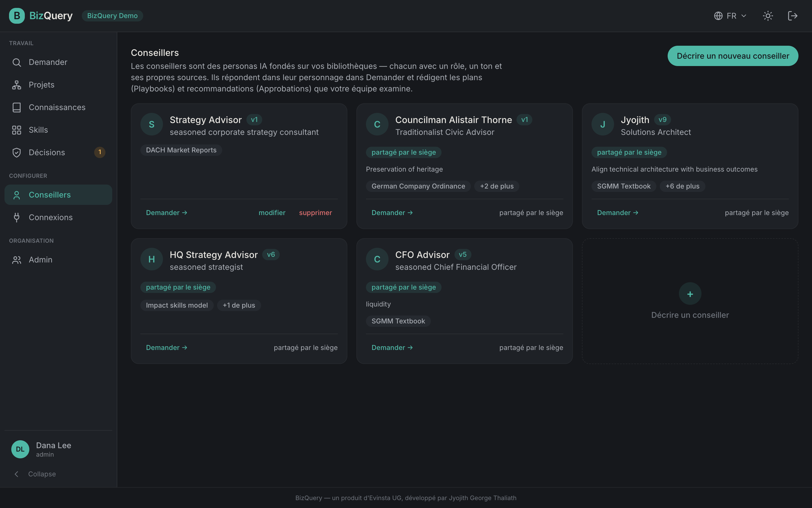Click Demander on HQ Strategy Advisor card
The width and height of the screenshot is (812, 508).
pos(166,348)
